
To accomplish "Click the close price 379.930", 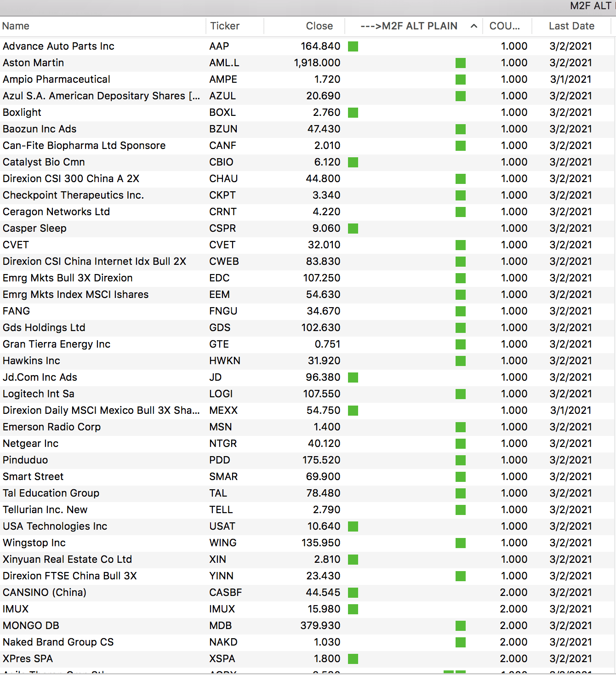I will [x=320, y=626].
